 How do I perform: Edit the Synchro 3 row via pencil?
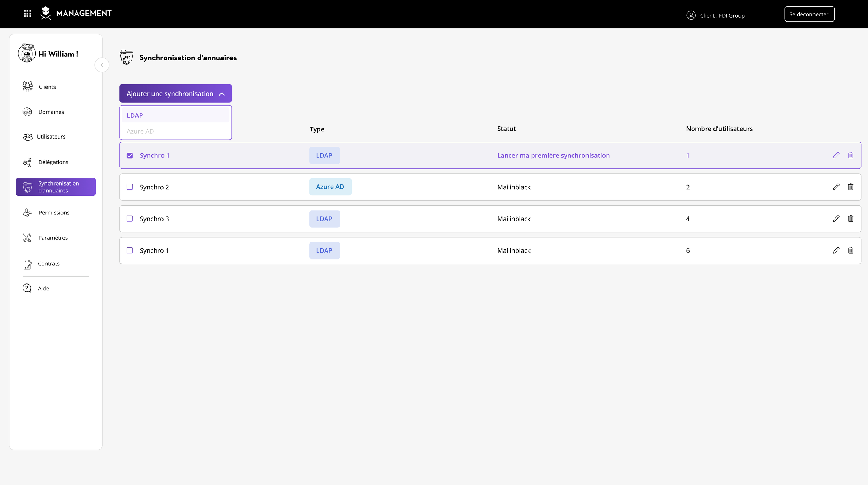836,219
